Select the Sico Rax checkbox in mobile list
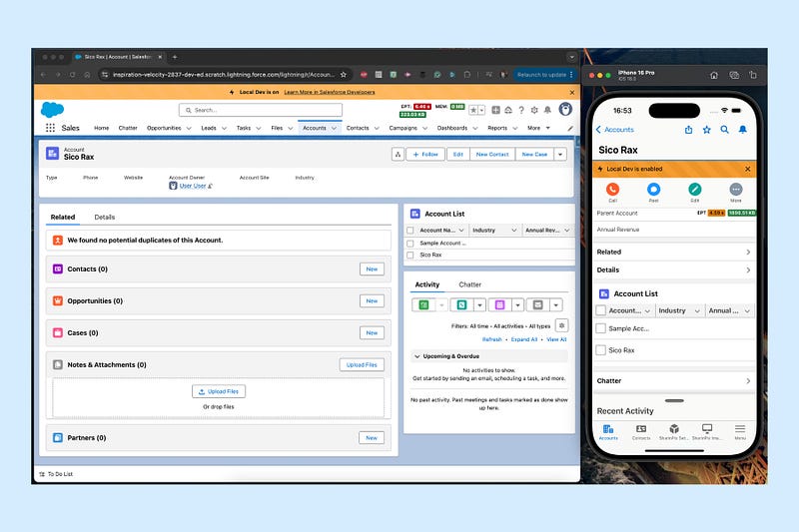The height and width of the screenshot is (532, 799). coord(601,350)
